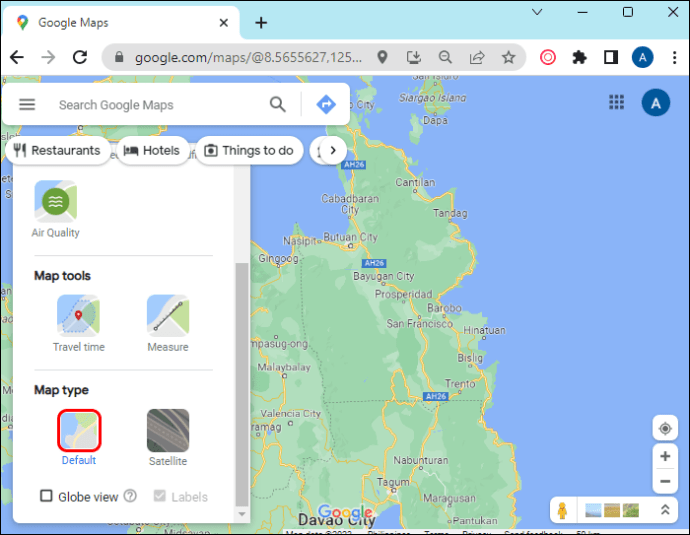Click the browser forward arrow
Viewport: 690px width, 535px height.
coord(48,57)
